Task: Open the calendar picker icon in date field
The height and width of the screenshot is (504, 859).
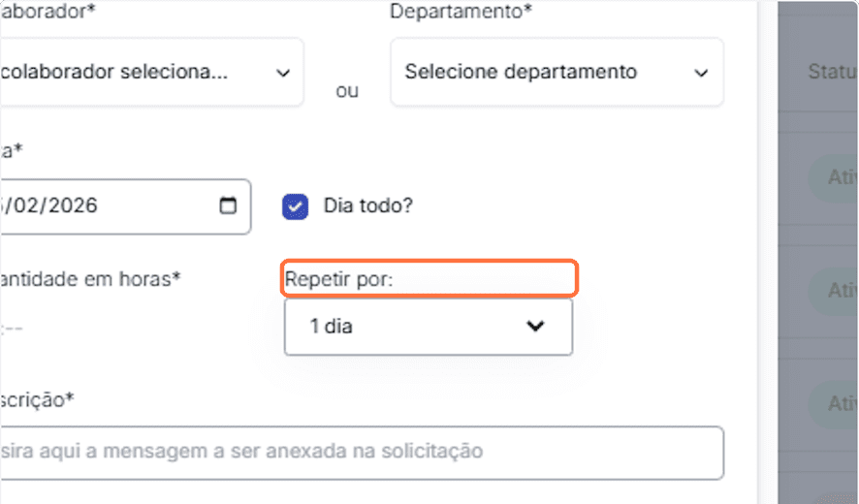Action: 229,206
